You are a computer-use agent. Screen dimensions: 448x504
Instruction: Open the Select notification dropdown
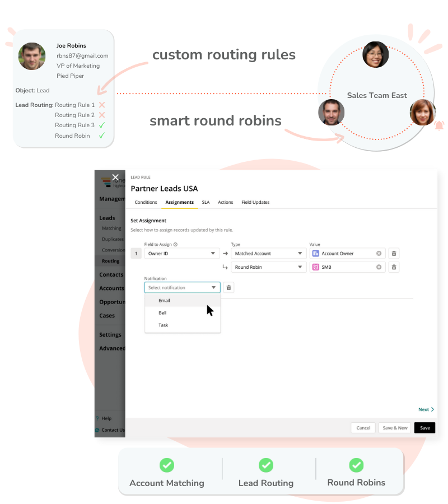182,287
